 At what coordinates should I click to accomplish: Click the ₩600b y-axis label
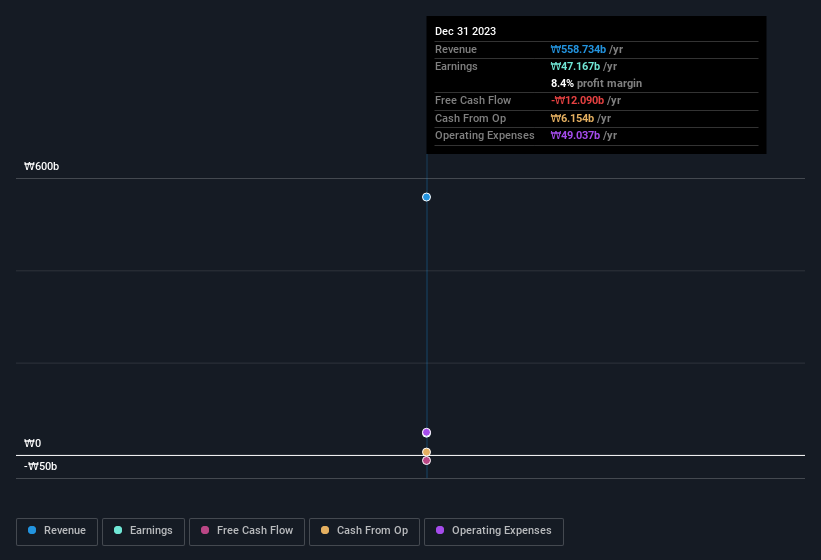(x=41, y=166)
